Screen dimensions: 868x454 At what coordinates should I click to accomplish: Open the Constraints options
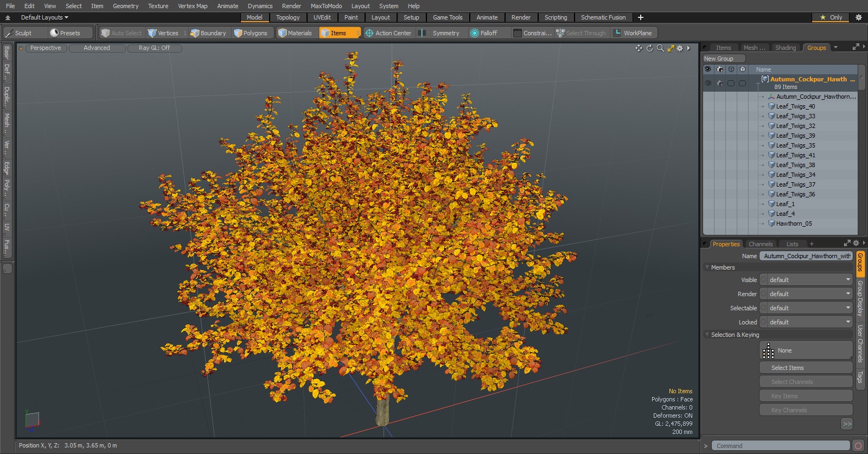(533, 33)
